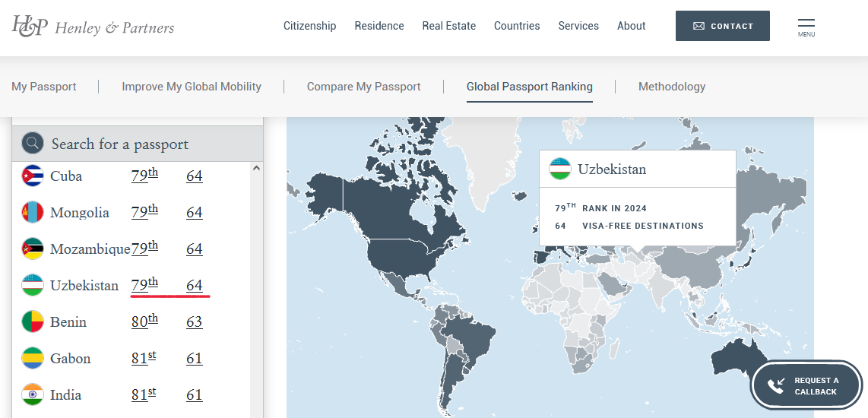The image size is (868, 418).
Task: Open the Citizenship navigation menu
Action: [309, 26]
